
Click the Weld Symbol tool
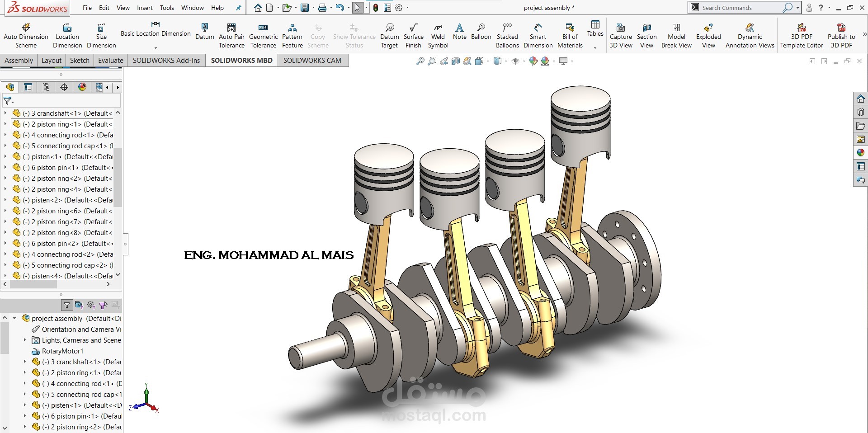click(437, 34)
